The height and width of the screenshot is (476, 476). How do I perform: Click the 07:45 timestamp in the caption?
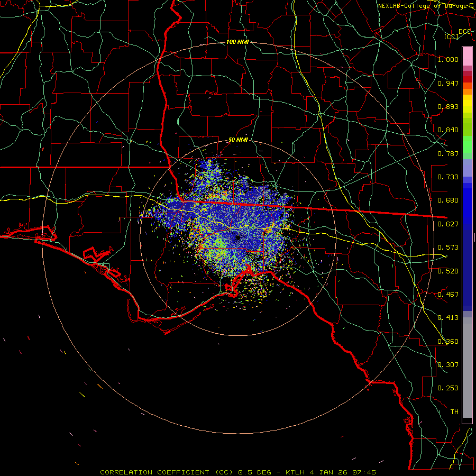coord(364,472)
